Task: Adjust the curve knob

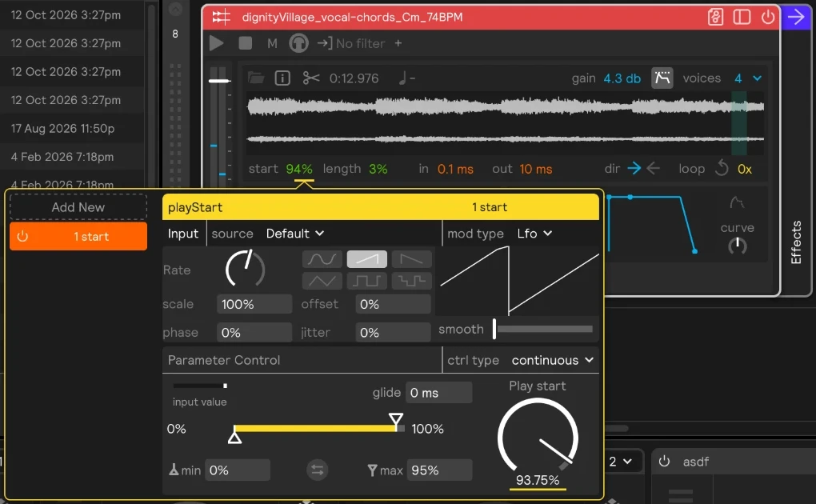Action: coord(738,246)
